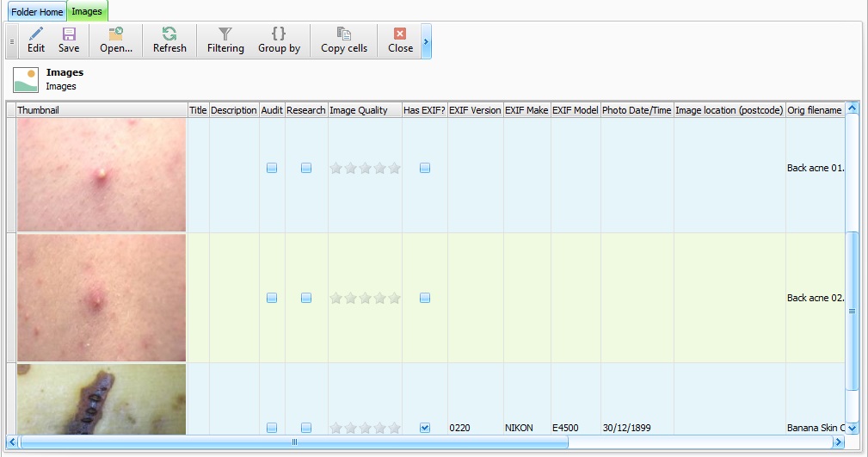Click the vertical scrollbar up arrow

click(852, 109)
